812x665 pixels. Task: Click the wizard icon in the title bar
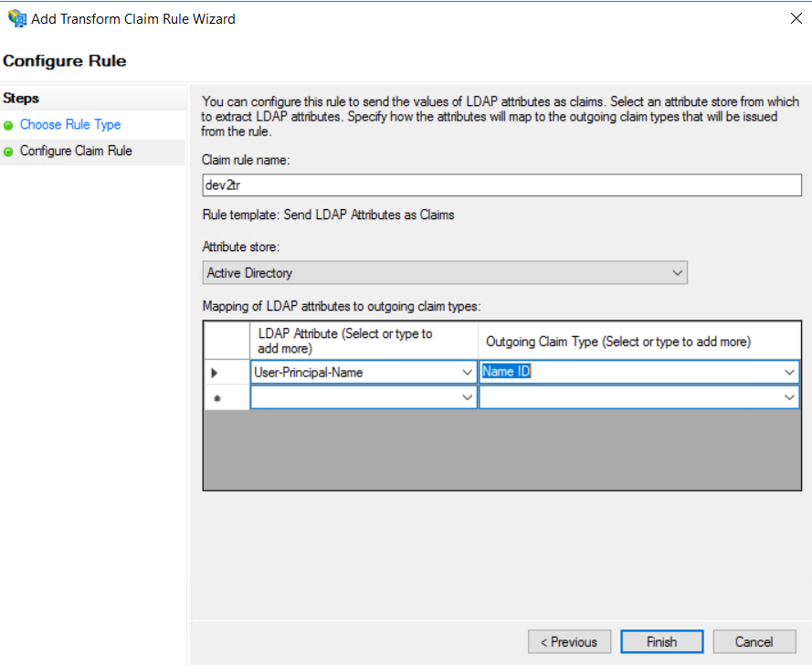point(16,18)
